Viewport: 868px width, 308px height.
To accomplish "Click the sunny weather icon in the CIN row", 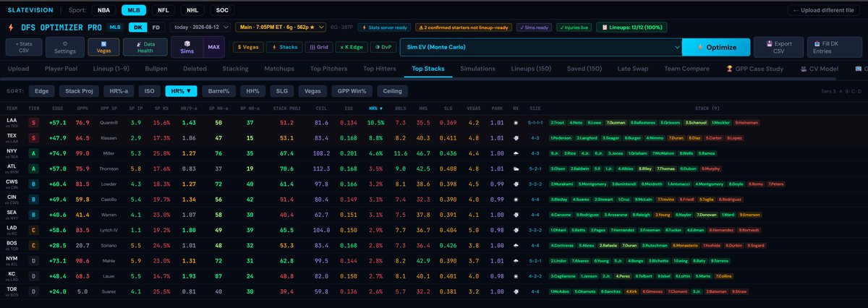I will [516, 199].
